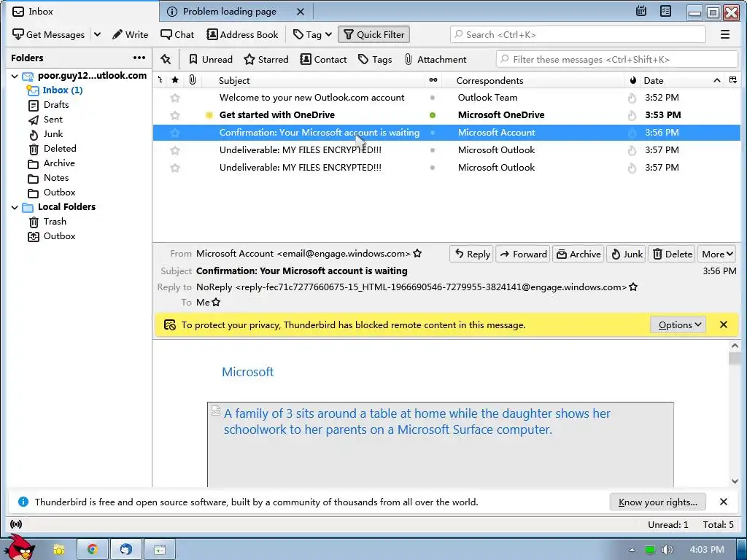
Task: Open the Tag dropdown in the toolbar
Action: [312, 34]
